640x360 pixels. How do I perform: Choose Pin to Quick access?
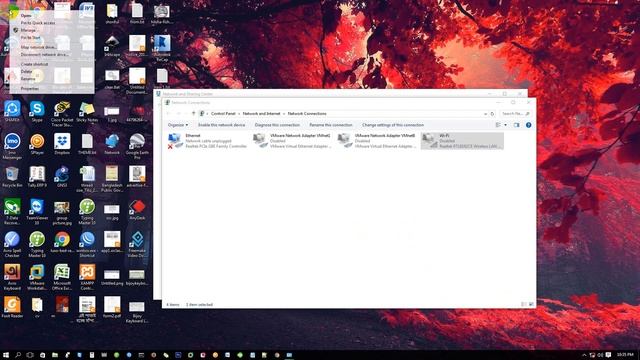tap(38, 23)
